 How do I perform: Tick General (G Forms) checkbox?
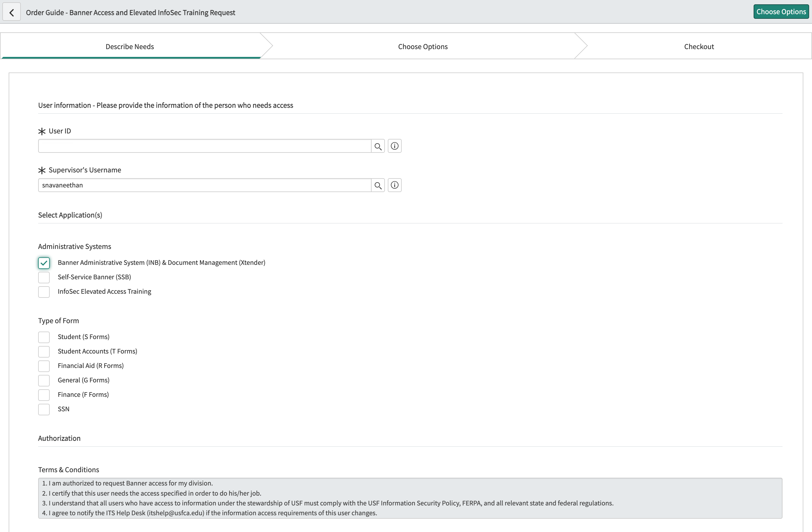click(44, 381)
